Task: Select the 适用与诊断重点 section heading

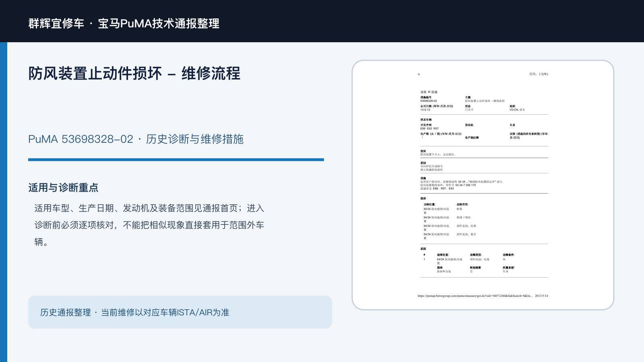Action: [63, 188]
